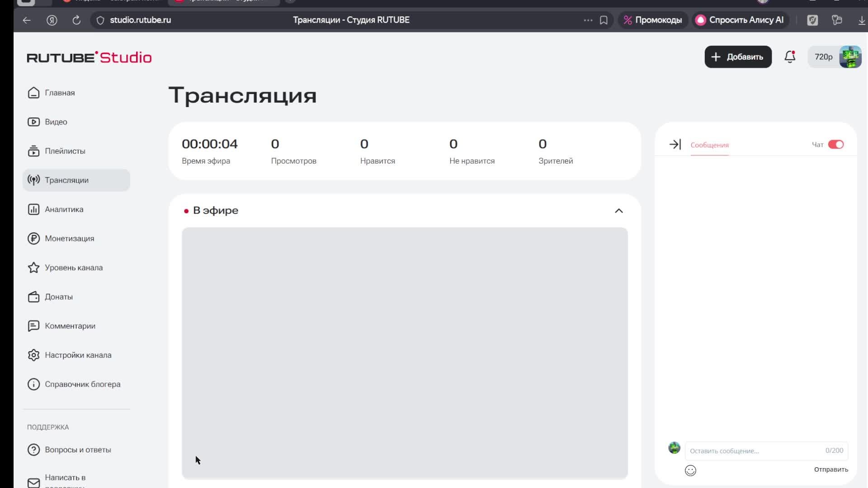The width and height of the screenshot is (868, 488).
Task: Open the browser overflow menu with three dots
Action: [x=588, y=20]
